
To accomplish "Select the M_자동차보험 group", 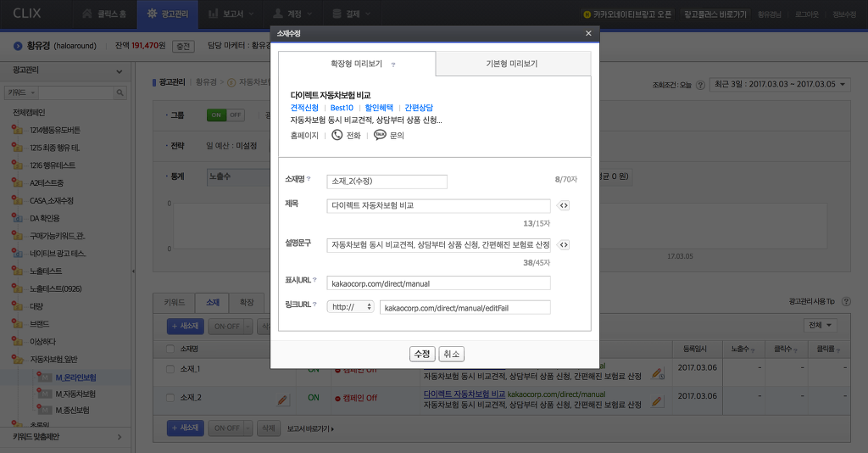I will coord(75,394).
